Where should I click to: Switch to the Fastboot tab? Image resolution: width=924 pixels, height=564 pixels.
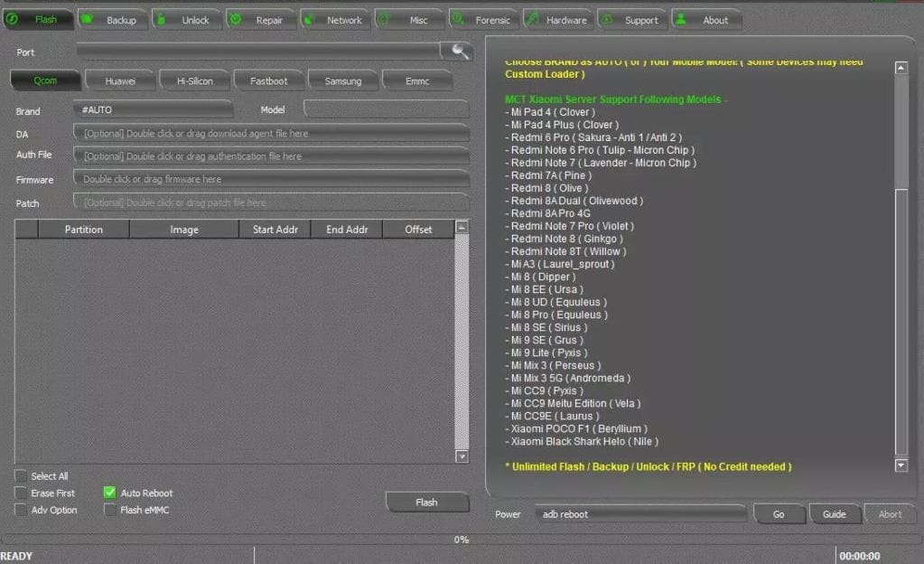(268, 80)
